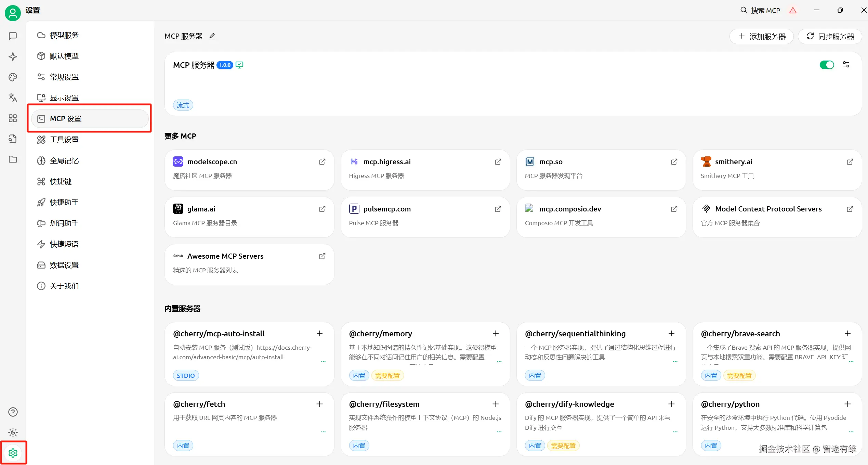
Task: Open the mini apps grid icon
Action: [13, 118]
